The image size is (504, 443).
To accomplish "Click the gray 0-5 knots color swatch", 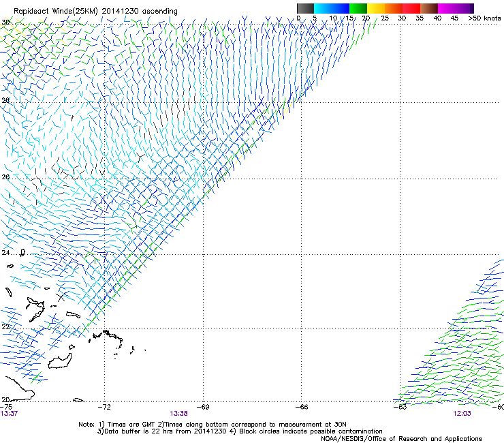I will (305, 8).
